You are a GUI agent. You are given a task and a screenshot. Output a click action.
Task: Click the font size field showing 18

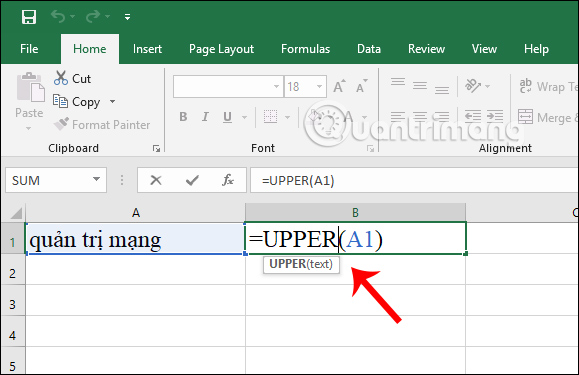point(299,87)
